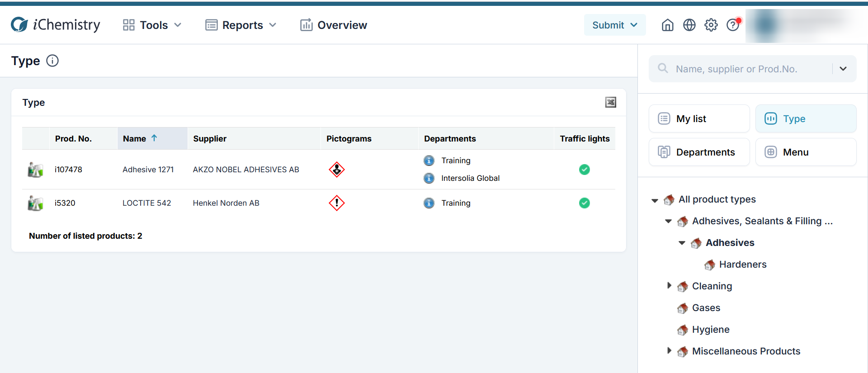Select Adhesives, Sealants & Filling category

pyautogui.click(x=762, y=221)
